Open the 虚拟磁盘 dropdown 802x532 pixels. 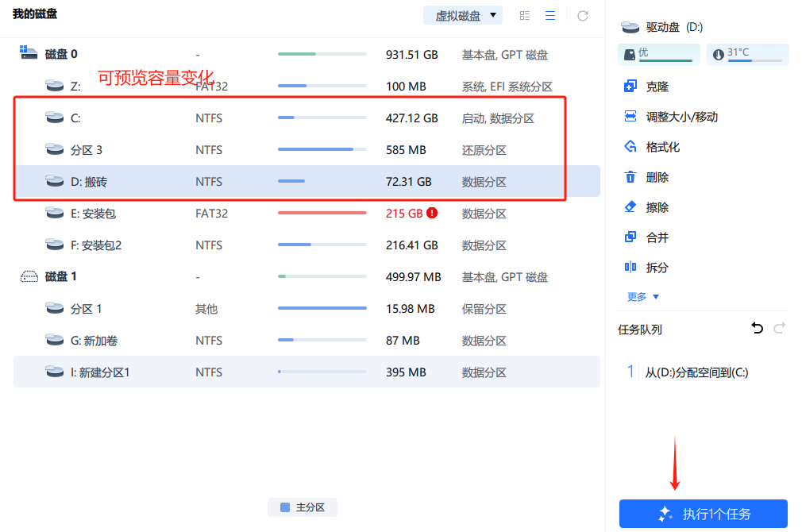pyautogui.click(x=462, y=14)
